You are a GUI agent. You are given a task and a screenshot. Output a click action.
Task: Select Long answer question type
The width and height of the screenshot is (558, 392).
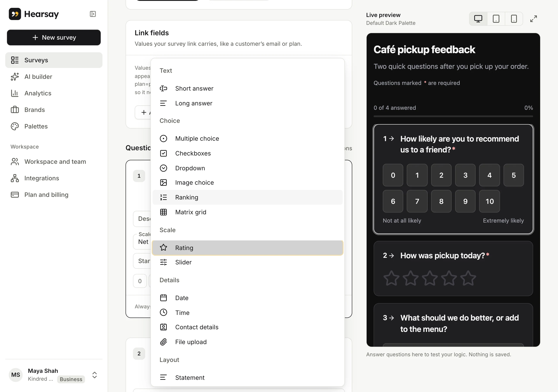click(247, 103)
